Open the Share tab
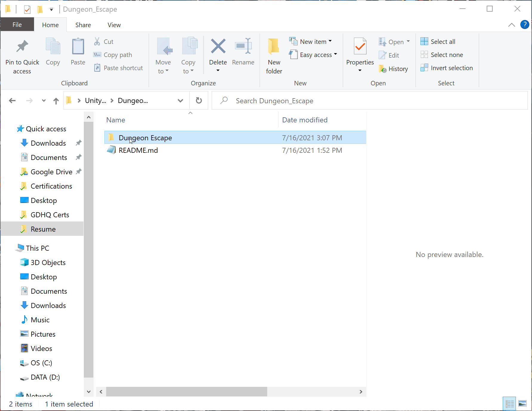Image resolution: width=532 pixels, height=411 pixels. pos(83,25)
